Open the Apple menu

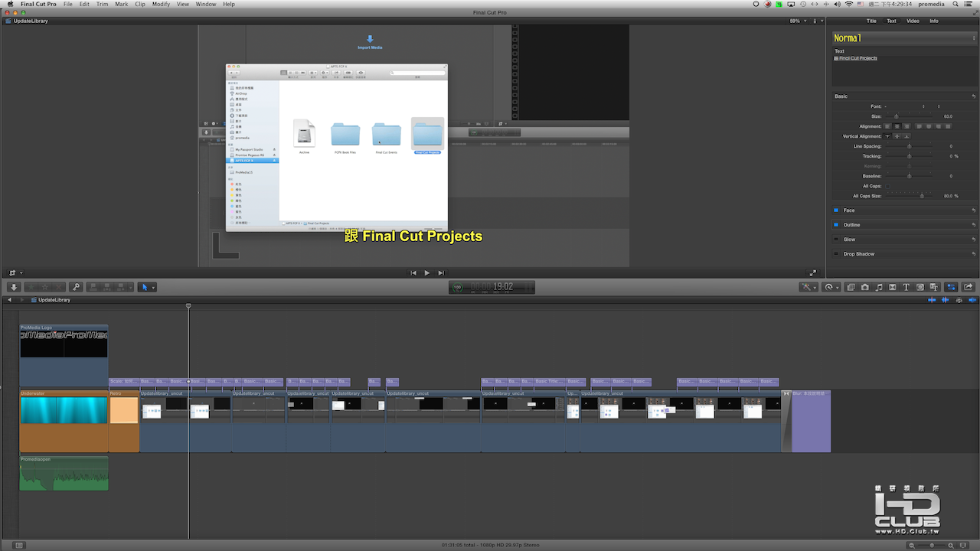[x=11, y=5]
